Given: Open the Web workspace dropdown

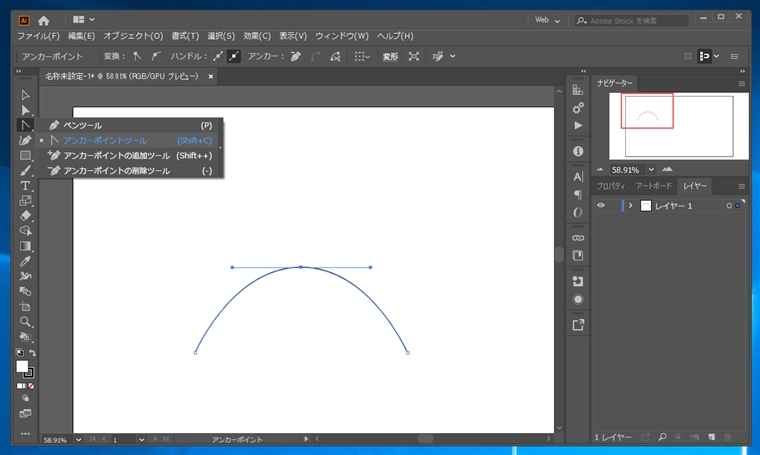Looking at the screenshot, I should click(x=547, y=20).
